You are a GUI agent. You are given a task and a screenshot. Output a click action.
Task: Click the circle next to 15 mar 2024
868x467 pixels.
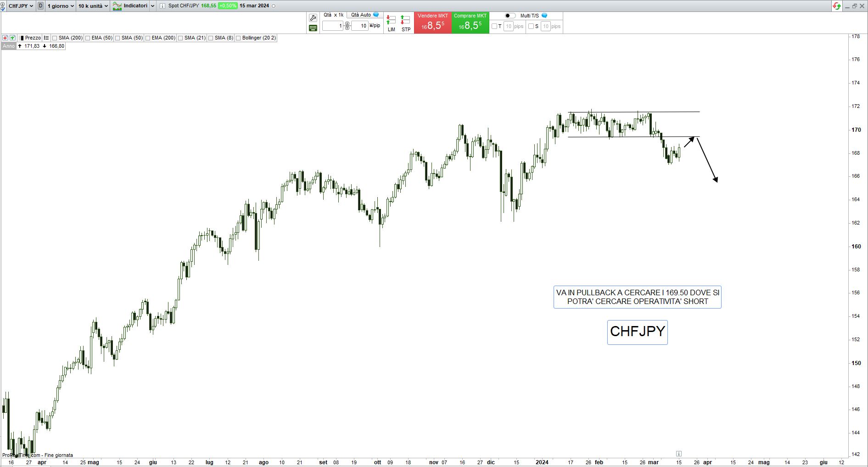point(274,6)
